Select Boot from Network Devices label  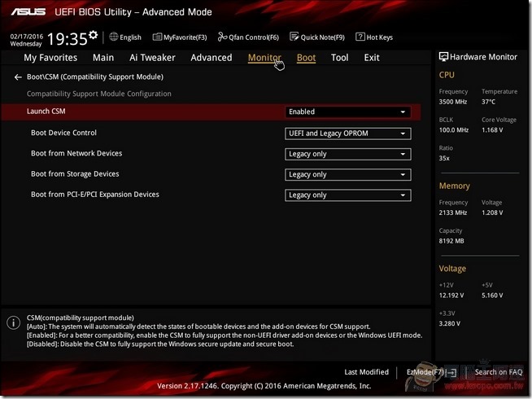coord(76,153)
